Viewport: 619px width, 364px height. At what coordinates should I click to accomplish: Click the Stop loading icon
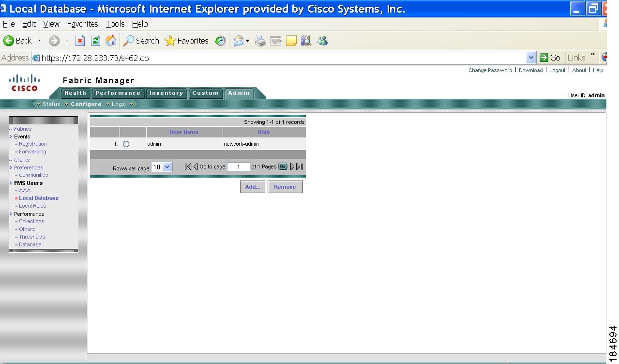tap(79, 41)
